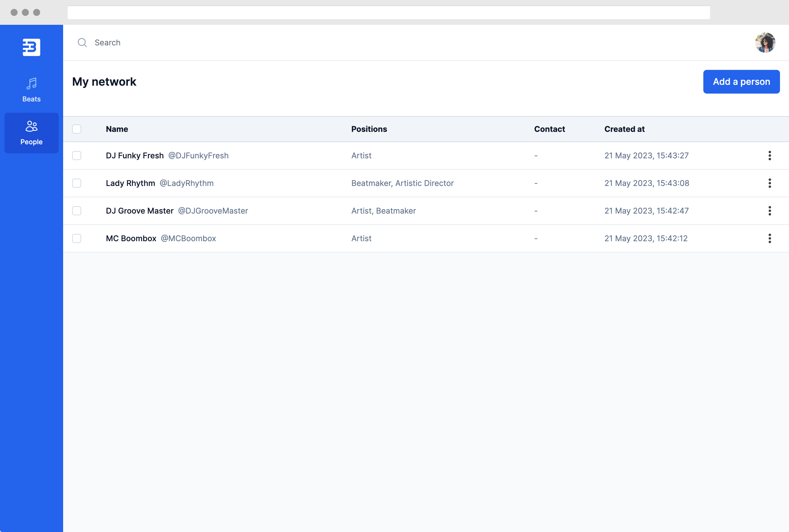Select the MC Boombox checkbox

point(77,238)
